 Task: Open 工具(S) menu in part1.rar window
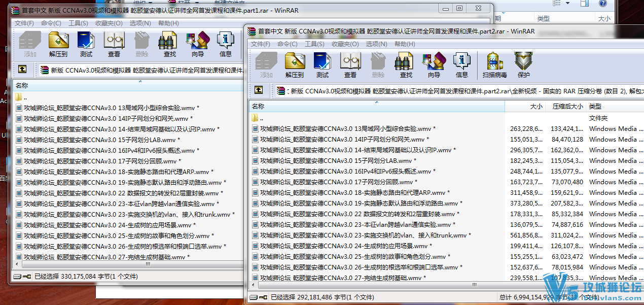point(78,23)
